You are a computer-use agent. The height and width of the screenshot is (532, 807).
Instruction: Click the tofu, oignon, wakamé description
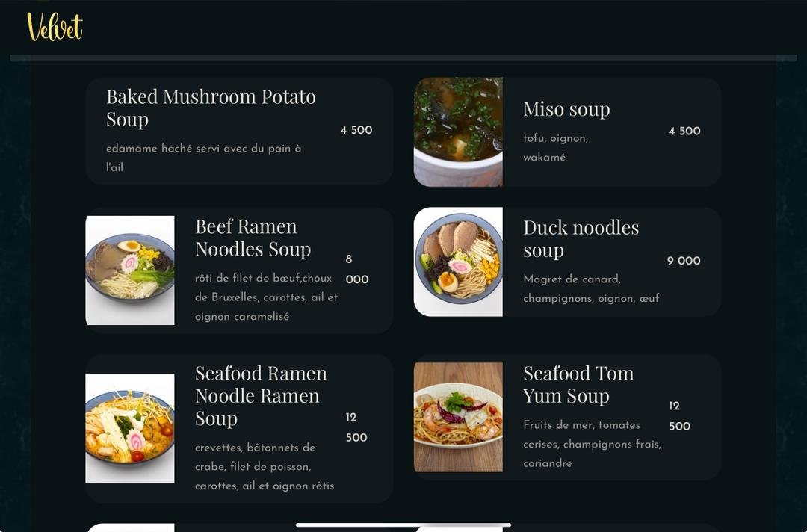coord(555,148)
